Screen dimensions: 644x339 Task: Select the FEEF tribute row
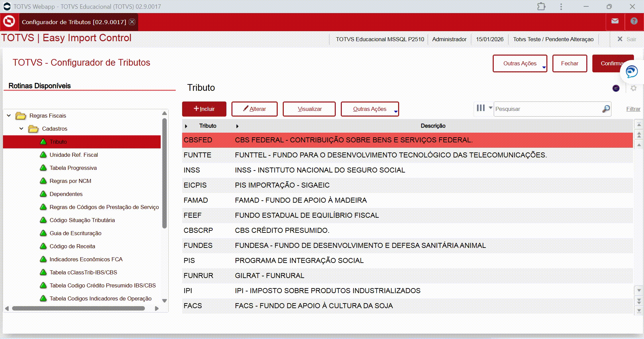408,215
